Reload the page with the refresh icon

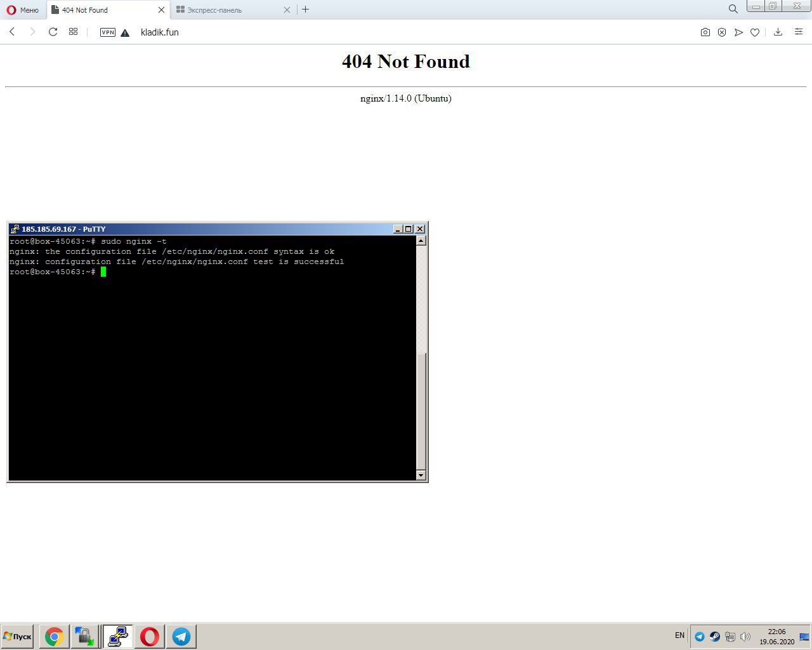(x=53, y=32)
